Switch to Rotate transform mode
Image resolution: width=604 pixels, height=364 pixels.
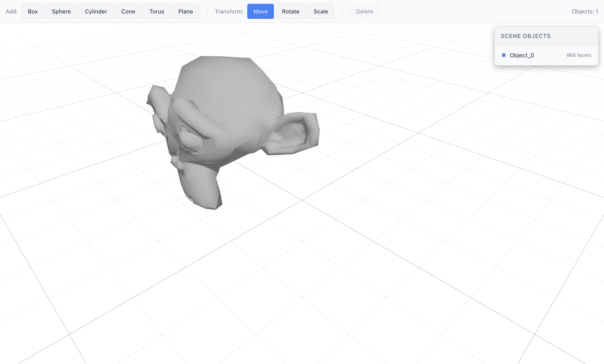(x=290, y=11)
